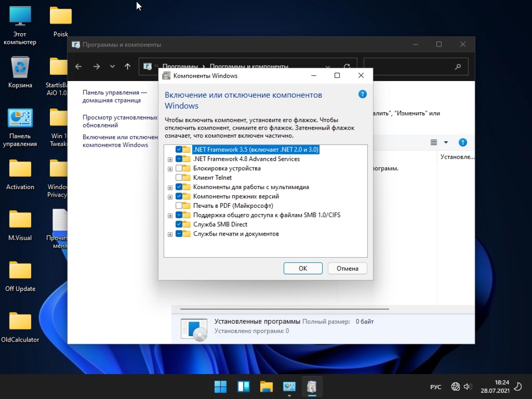Screen dimensions: 532x399
Task: Click the view options list icon
Action: [434, 143]
